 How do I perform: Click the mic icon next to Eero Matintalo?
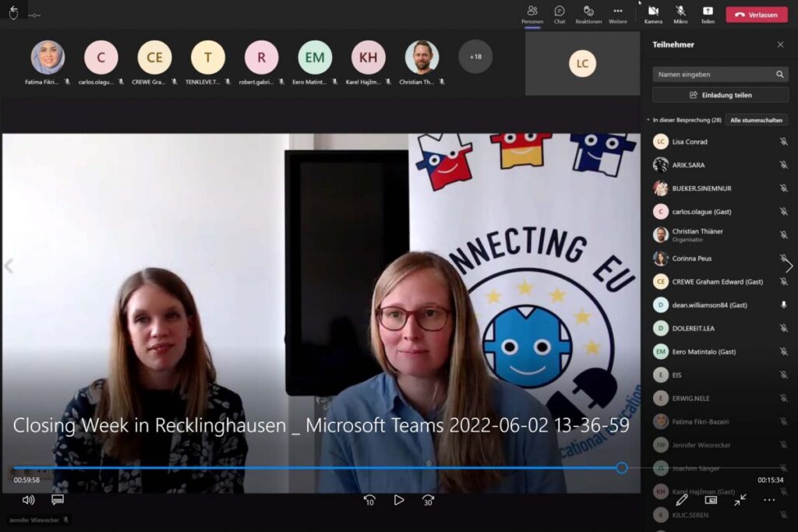tap(783, 352)
